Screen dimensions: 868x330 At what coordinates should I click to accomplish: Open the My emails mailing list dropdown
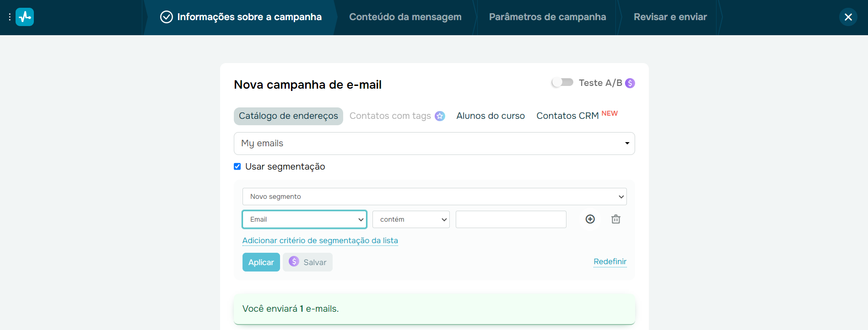click(434, 144)
